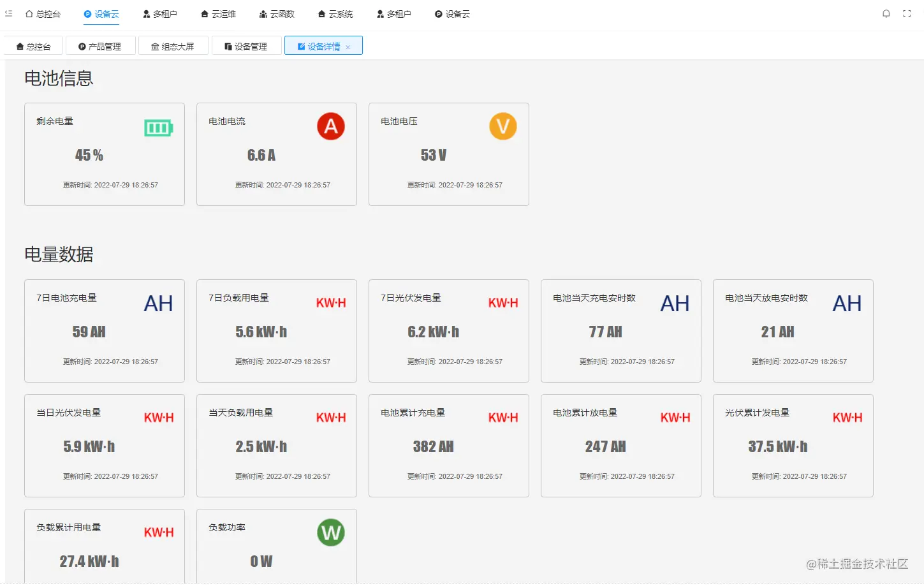The height and width of the screenshot is (586, 924).
Task: Click the 6.6 A battery current value
Action: pyautogui.click(x=261, y=155)
